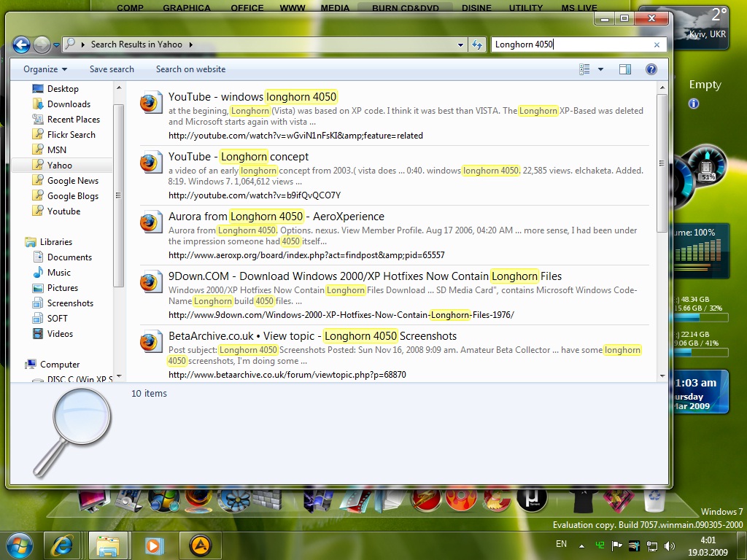This screenshot has height=560, width=747.
Task: Select the Youtube search connector
Action: tap(63, 211)
